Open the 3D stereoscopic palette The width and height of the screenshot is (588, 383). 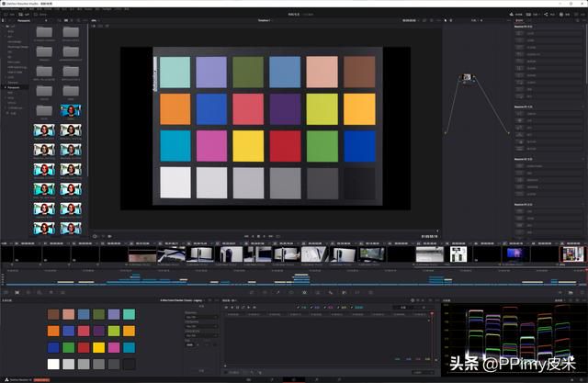370,292
